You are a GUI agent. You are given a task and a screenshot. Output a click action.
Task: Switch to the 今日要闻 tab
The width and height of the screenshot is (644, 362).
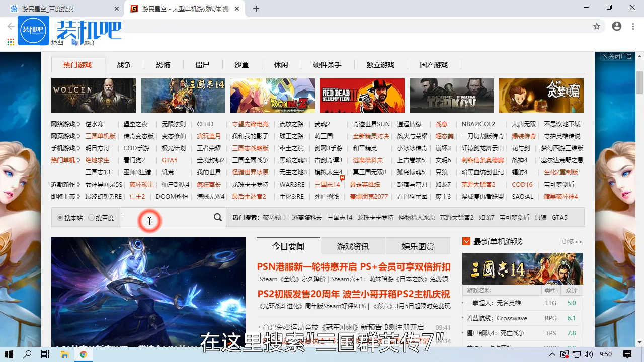tap(288, 246)
